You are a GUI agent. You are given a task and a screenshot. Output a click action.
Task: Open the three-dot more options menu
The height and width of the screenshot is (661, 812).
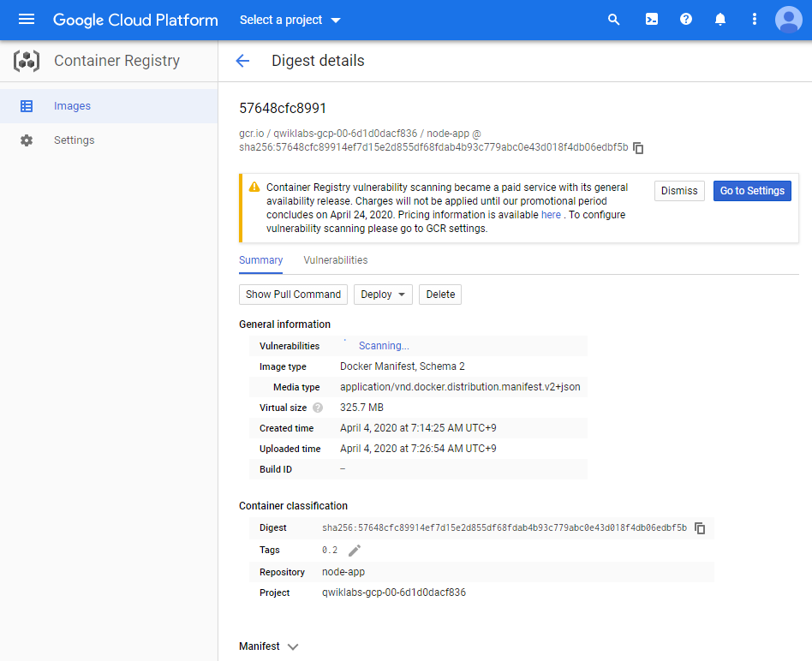tap(754, 20)
